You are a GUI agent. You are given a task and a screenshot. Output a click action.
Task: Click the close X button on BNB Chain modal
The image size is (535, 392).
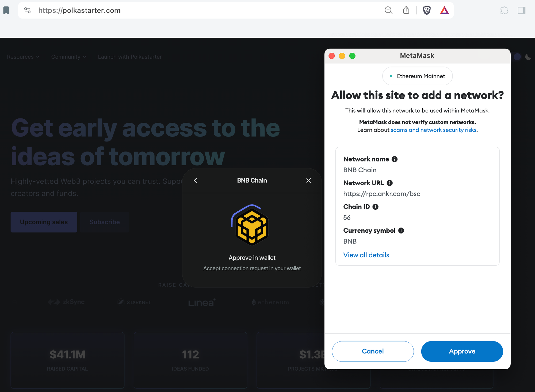(x=309, y=180)
